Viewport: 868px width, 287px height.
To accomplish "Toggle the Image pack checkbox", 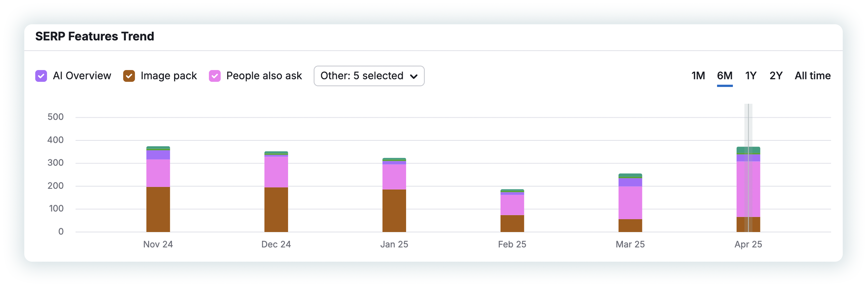I will click(129, 76).
